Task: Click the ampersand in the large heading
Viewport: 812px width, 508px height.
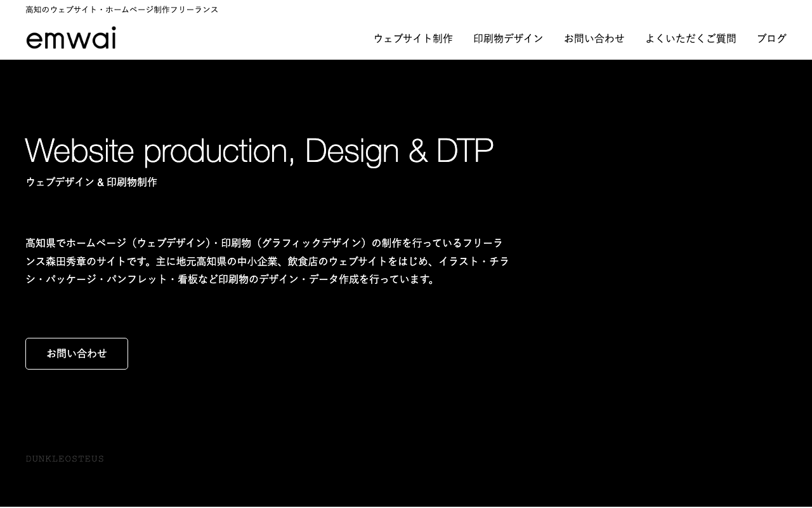Action: tap(417, 150)
